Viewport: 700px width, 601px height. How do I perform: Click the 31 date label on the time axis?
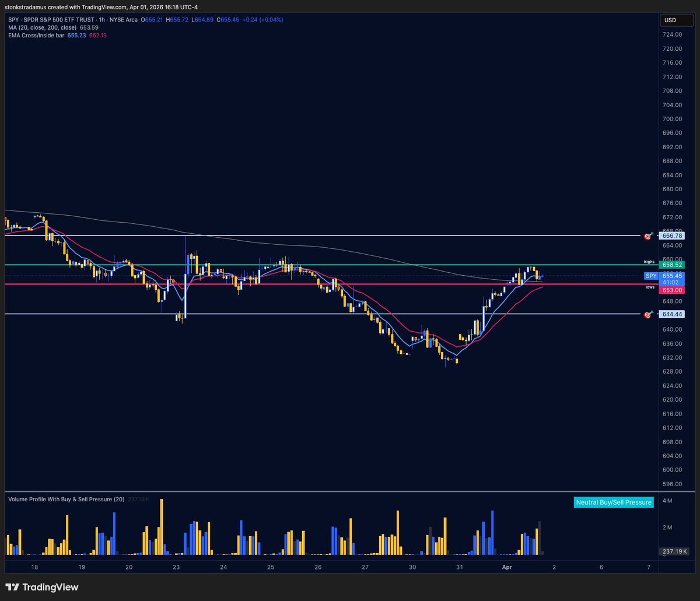pyautogui.click(x=459, y=567)
